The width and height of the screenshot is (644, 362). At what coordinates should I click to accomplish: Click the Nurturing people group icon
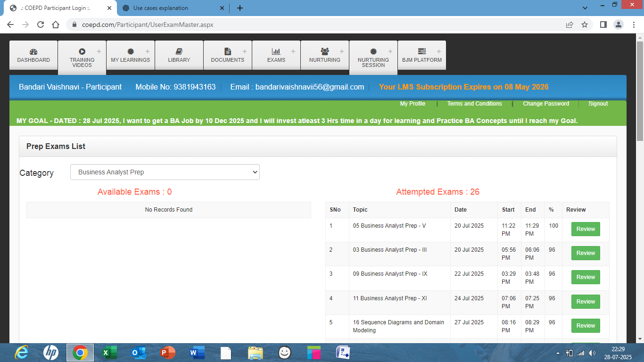(325, 52)
